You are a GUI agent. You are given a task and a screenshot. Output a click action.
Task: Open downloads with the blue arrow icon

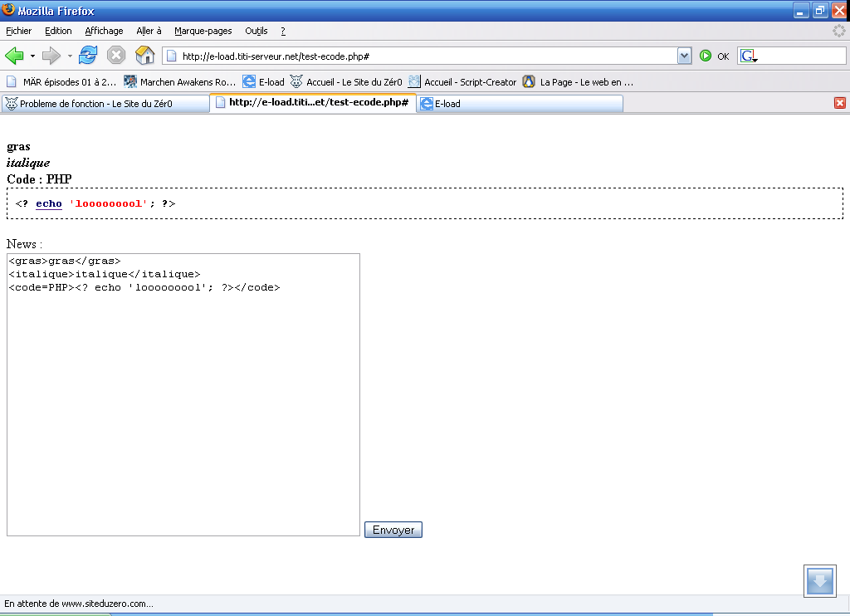819,581
